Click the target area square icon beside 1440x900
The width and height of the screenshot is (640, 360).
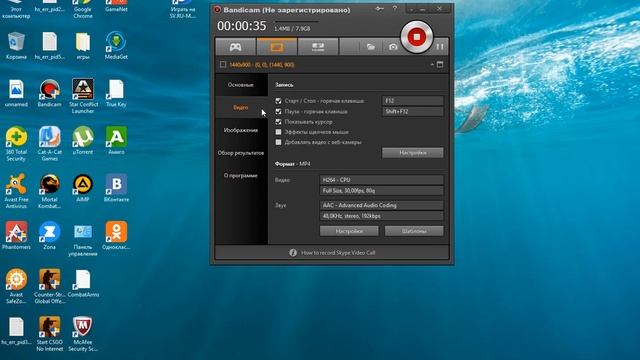pos(223,64)
